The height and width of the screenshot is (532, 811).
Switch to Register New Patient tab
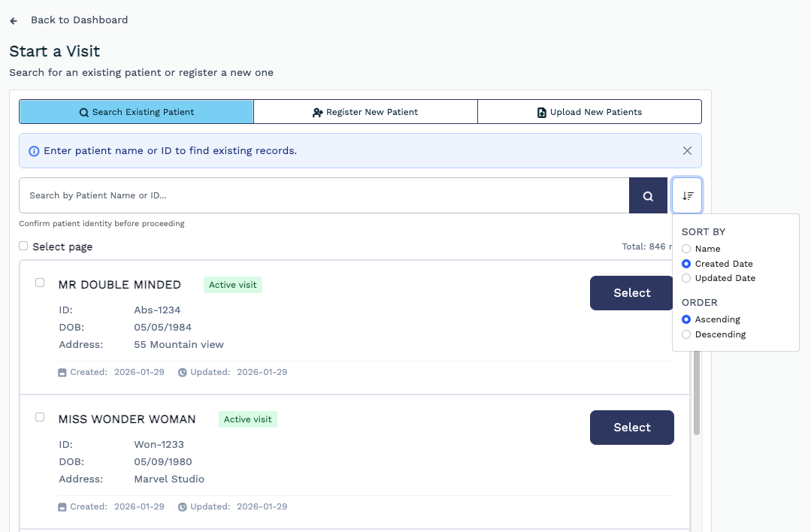pyautogui.click(x=365, y=112)
